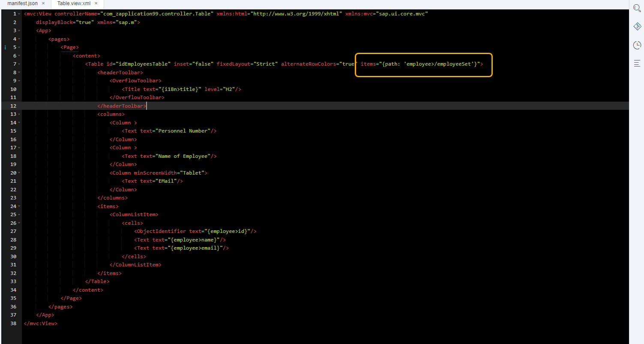Select the diamond branch icon in right sidebar
This screenshot has height=344, width=644.
[x=637, y=26]
